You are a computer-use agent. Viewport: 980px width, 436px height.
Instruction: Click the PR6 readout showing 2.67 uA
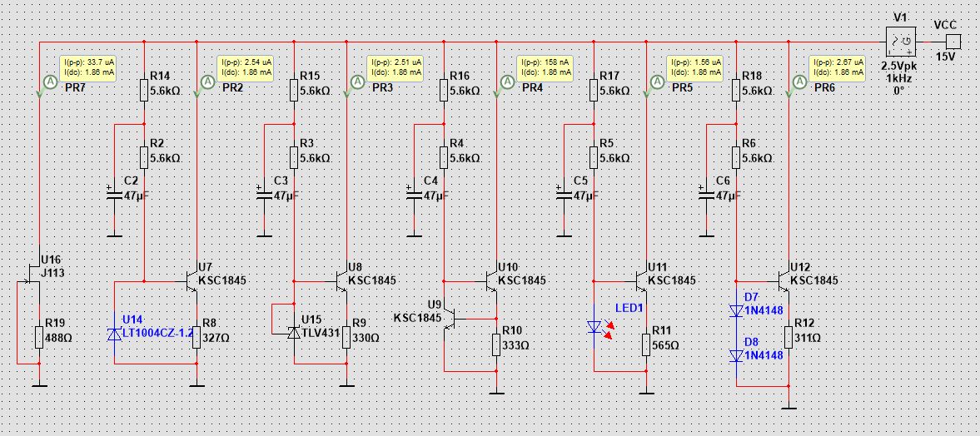click(838, 67)
